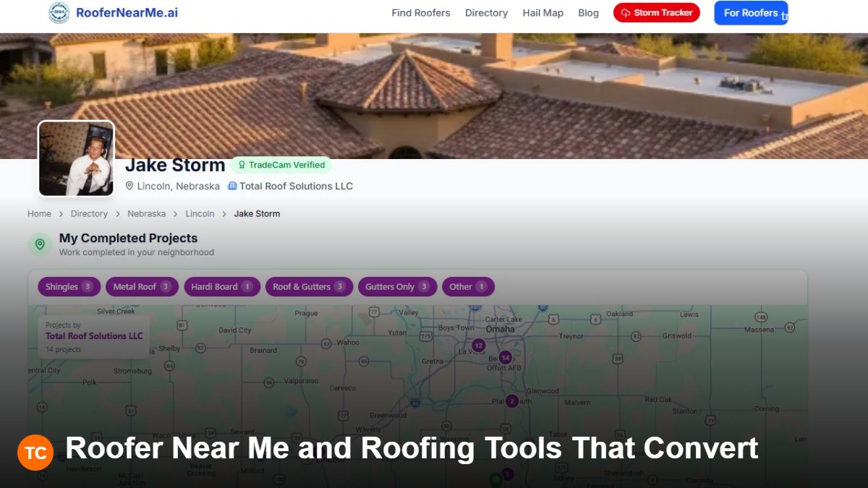Click the map marker cluster labeled 12

tap(478, 346)
